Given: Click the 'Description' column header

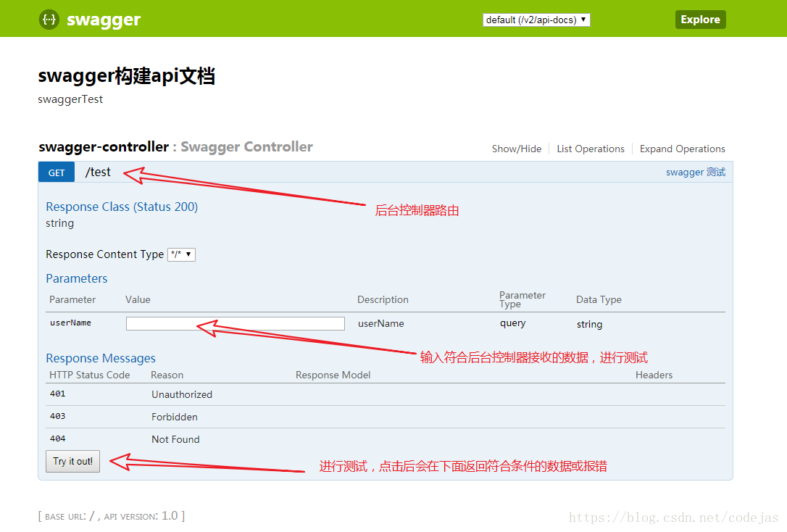Looking at the screenshot, I should (383, 299).
